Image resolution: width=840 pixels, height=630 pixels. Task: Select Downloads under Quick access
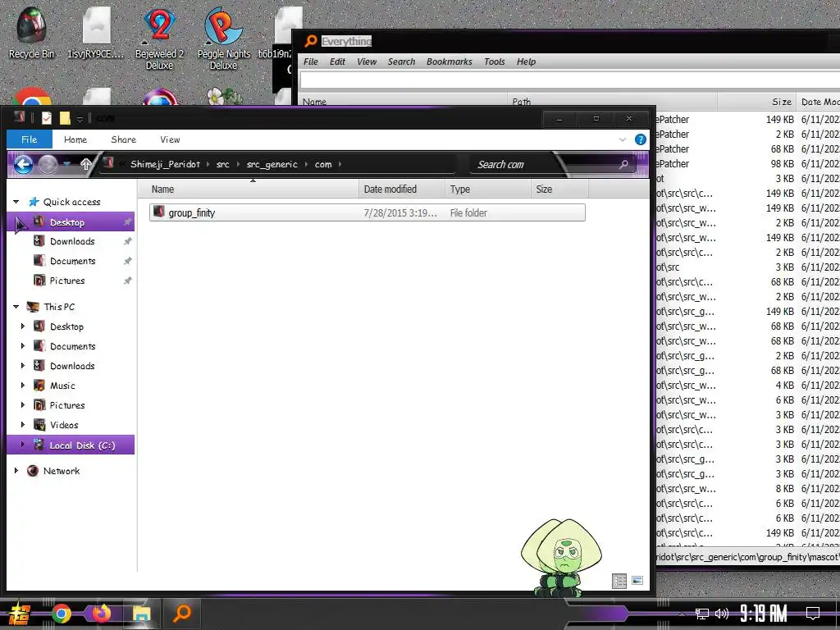[x=72, y=242]
